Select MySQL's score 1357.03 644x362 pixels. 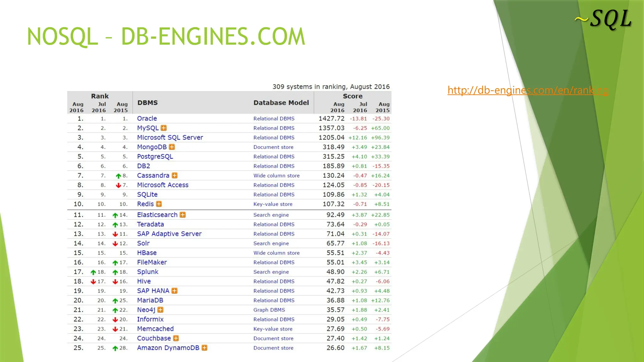point(331,128)
